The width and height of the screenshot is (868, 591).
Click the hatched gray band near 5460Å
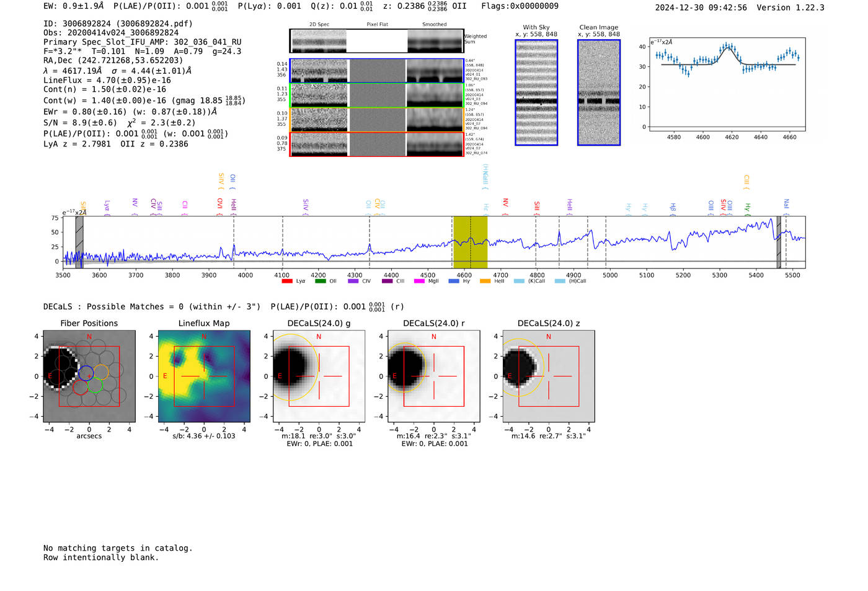(x=779, y=242)
